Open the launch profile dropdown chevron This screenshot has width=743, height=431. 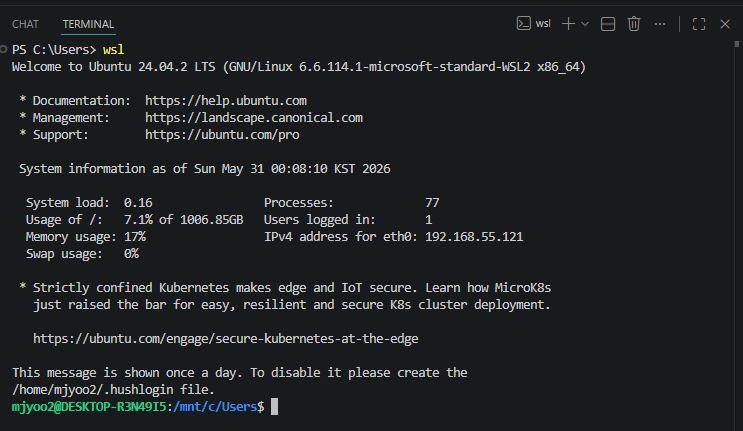[x=585, y=24]
